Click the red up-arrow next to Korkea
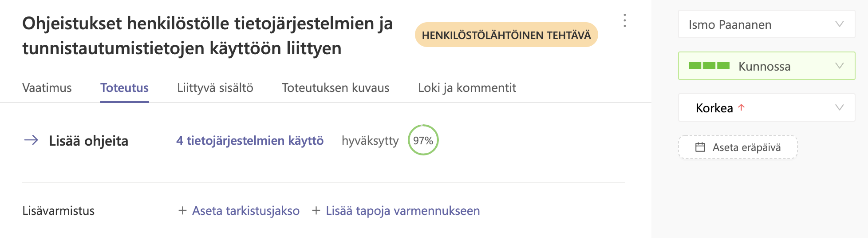This screenshot has height=238, width=868. click(x=741, y=107)
